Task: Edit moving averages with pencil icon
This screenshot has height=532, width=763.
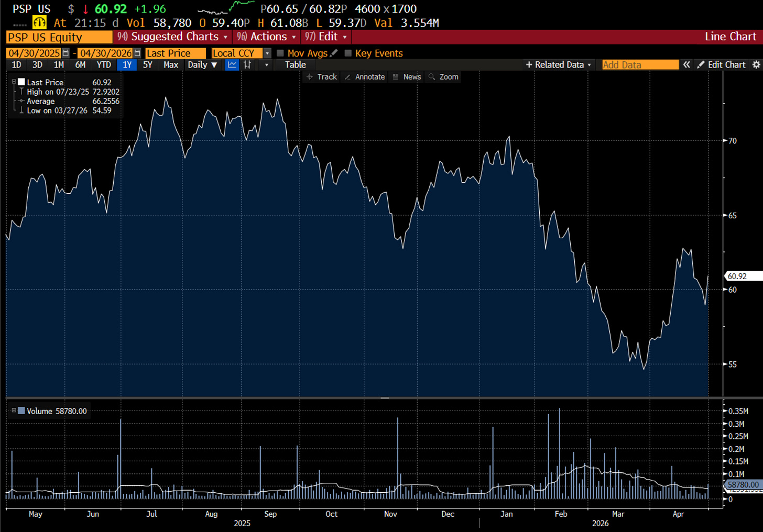Action: (334, 53)
